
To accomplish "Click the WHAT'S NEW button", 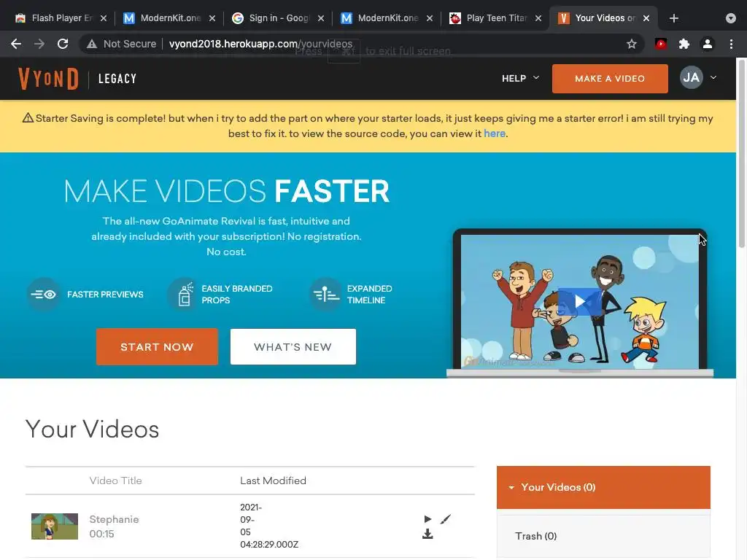I will pyautogui.click(x=293, y=346).
